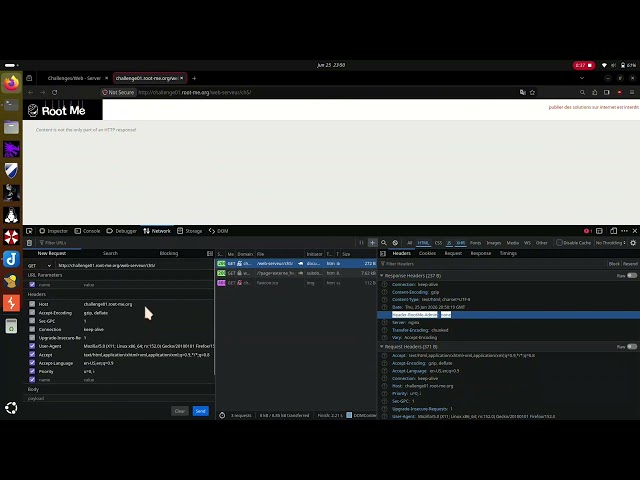The image size is (640, 480).
Task: Go back with browser back arrow
Action: coord(31,93)
